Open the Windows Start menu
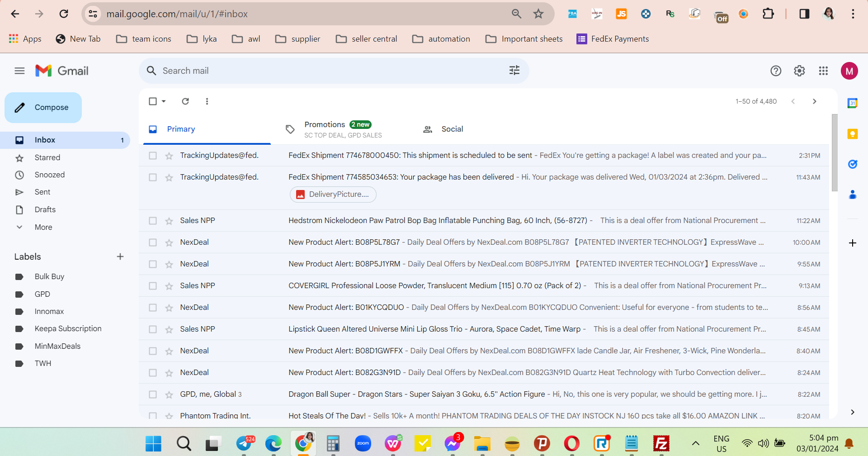Viewport: 868px width, 456px height. tap(153, 443)
